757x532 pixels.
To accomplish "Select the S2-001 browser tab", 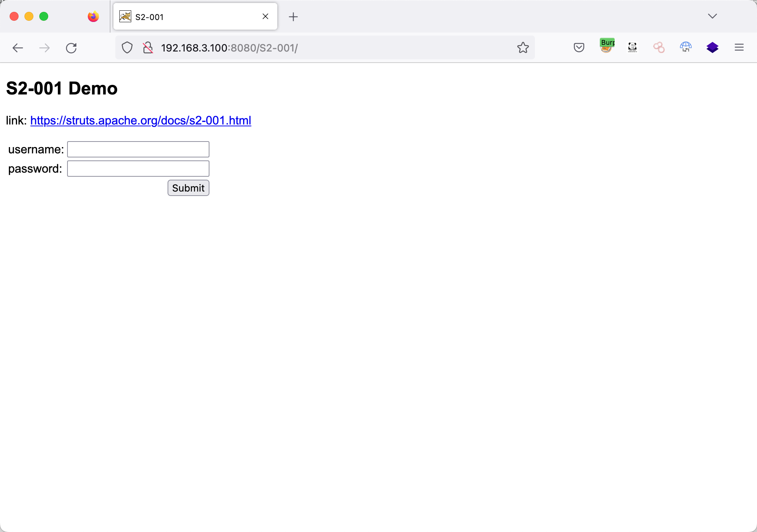I will pyautogui.click(x=189, y=17).
